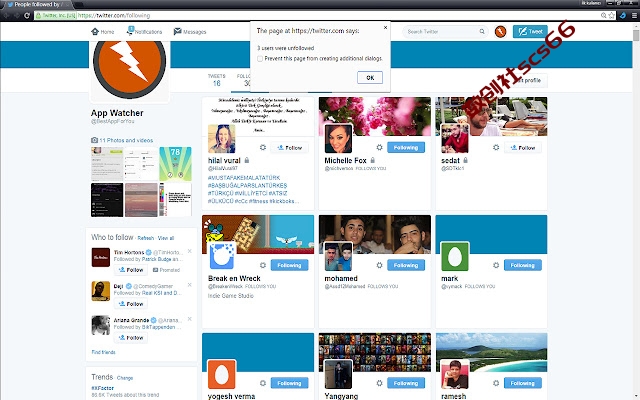Follow Ariana Grande suggestion
640x400 pixels.
pos(131,338)
